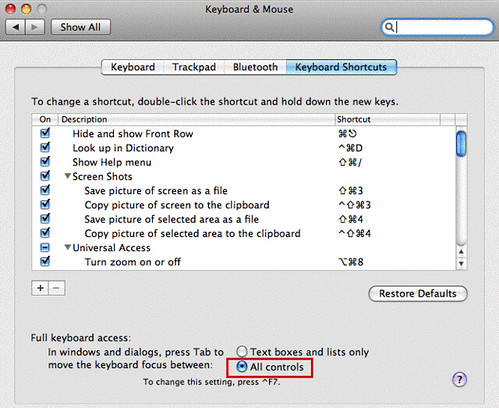Open help with the question mark button

pos(459,379)
